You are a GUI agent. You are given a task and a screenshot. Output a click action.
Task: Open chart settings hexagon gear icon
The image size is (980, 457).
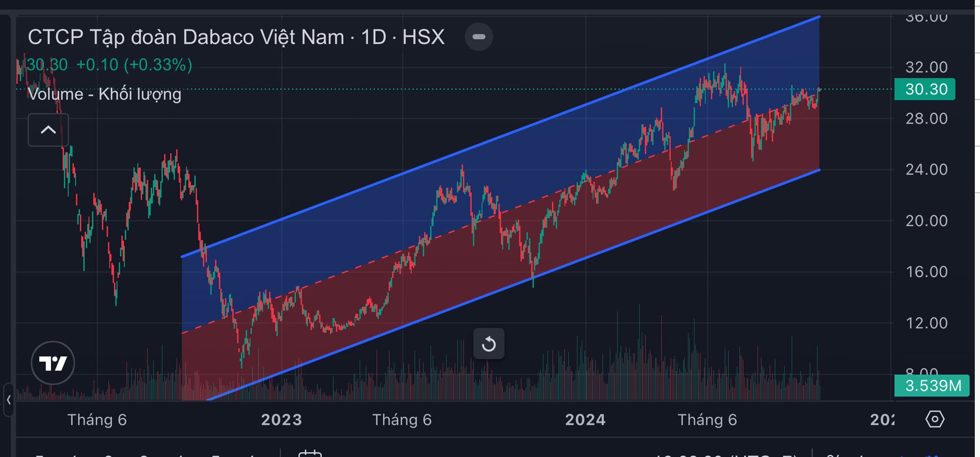pyautogui.click(x=935, y=419)
